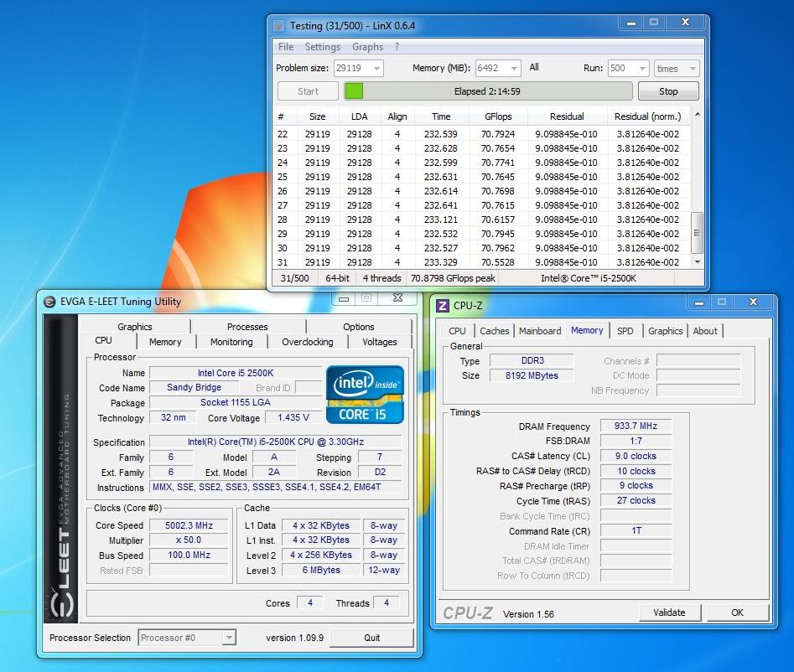The image size is (794, 672).
Task: Select result row 31 with 70.5528 GFlops
Action: 481,262
